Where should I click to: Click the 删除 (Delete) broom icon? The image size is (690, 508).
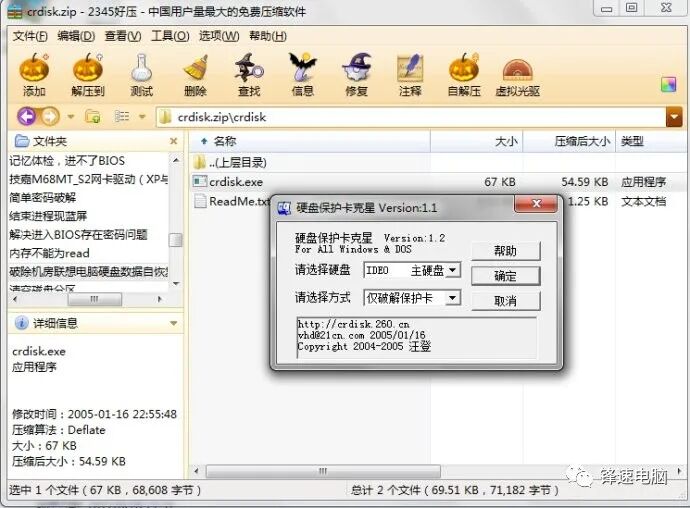pos(195,69)
